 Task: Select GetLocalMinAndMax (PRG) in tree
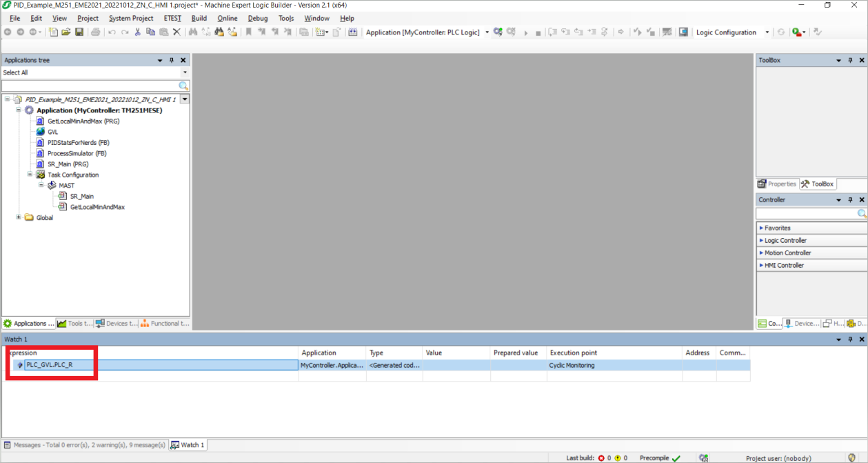pyautogui.click(x=83, y=121)
